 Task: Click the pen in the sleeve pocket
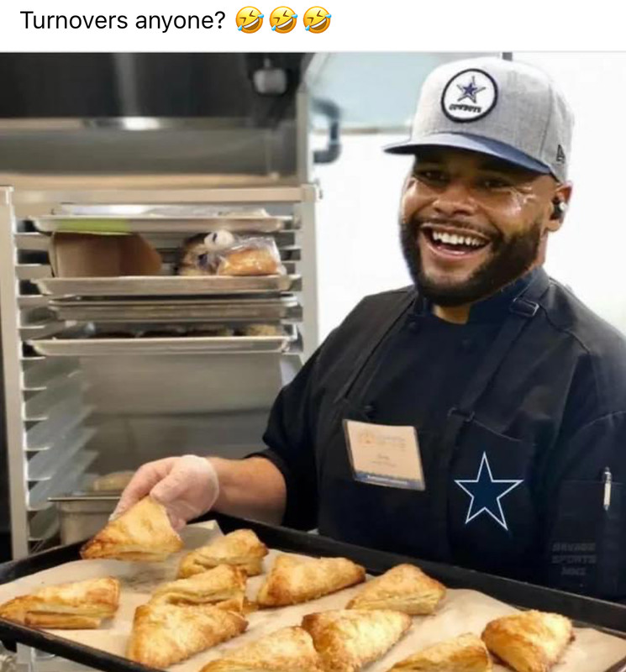tap(607, 488)
